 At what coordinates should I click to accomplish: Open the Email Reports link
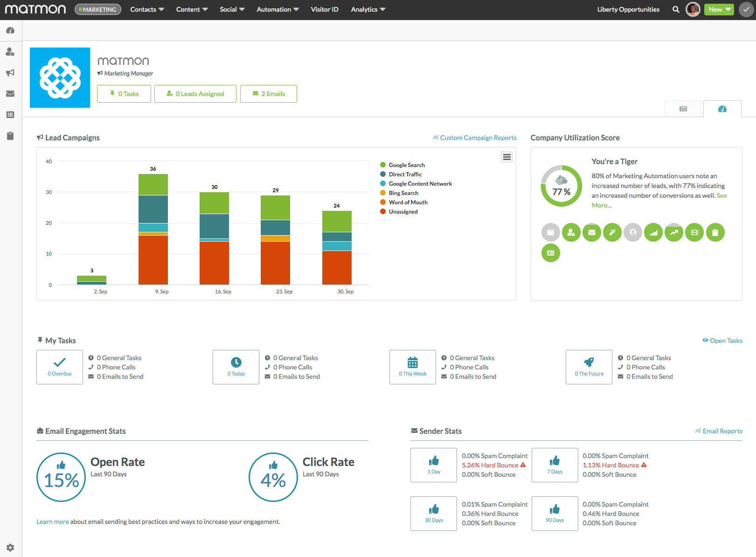pos(719,431)
